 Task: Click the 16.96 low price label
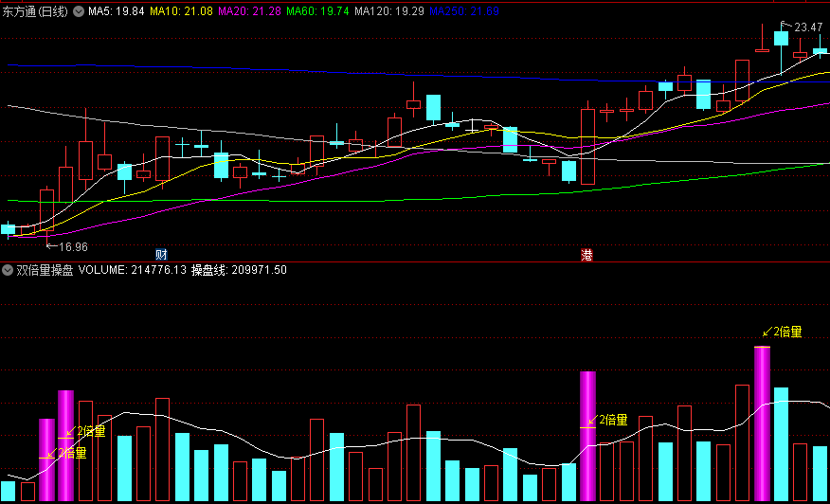click(x=73, y=246)
